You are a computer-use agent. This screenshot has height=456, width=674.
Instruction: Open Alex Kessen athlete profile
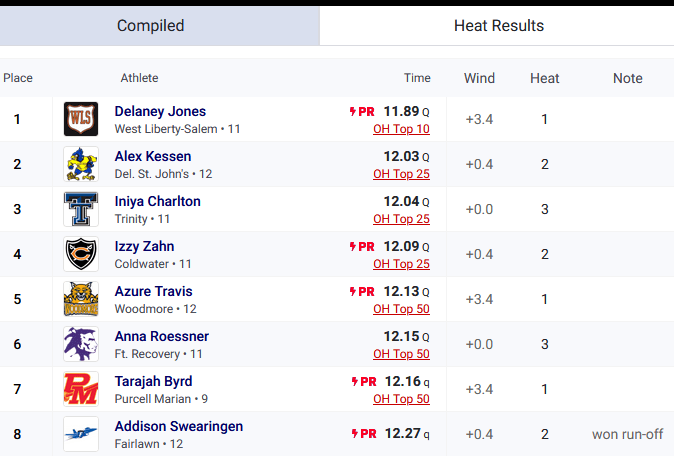(x=153, y=156)
